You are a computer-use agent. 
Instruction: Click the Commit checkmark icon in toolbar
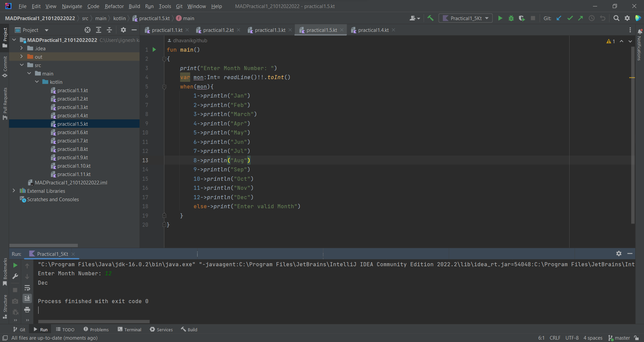[570, 18]
